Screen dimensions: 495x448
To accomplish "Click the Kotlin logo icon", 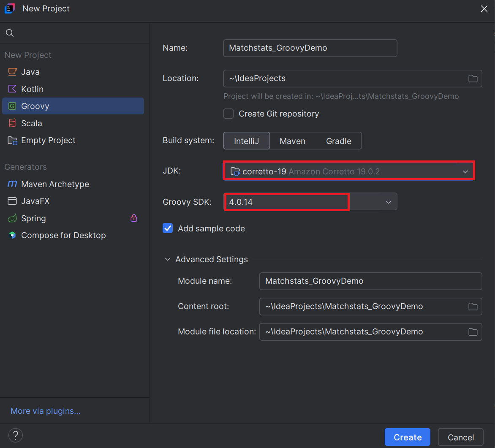I will click(12, 89).
